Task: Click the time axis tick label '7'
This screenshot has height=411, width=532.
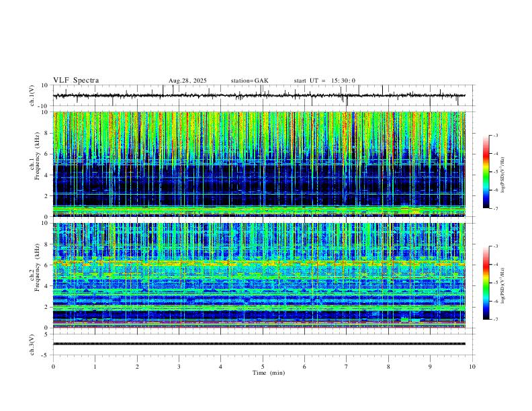Action: 347,367
